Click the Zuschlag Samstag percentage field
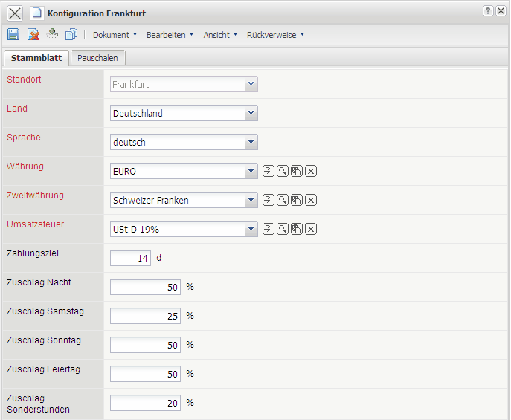511x420 pixels. click(145, 316)
